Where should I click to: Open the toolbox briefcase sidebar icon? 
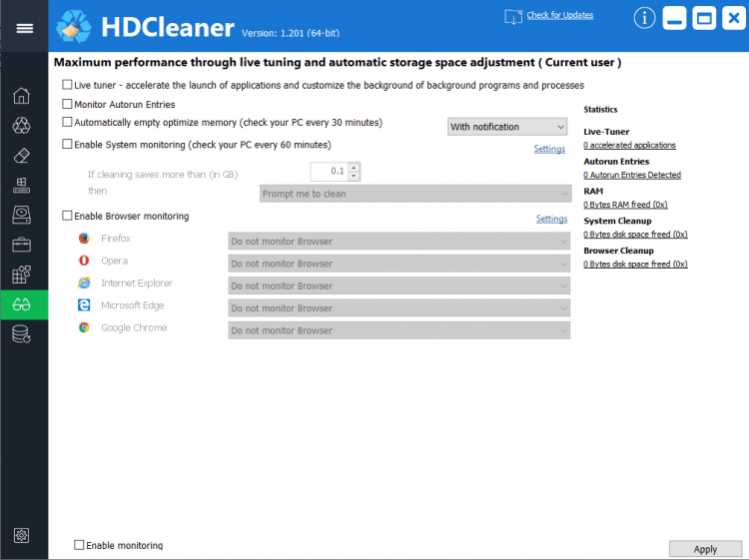(x=22, y=245)
